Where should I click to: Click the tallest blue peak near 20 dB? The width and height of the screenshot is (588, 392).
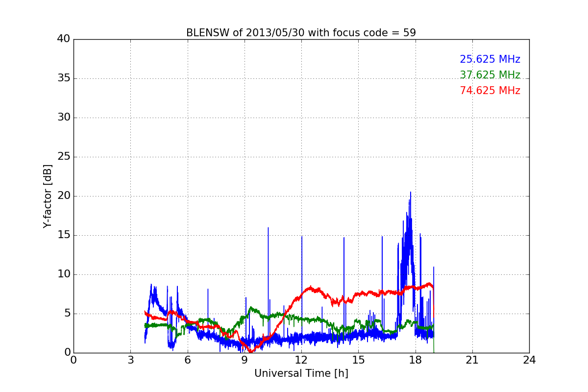click(x=411, y=193)
